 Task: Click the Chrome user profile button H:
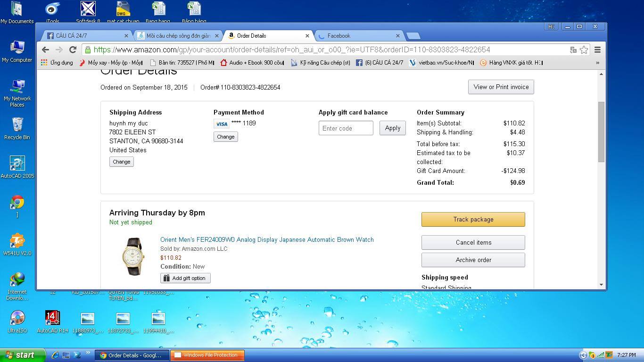click(551, 26)
